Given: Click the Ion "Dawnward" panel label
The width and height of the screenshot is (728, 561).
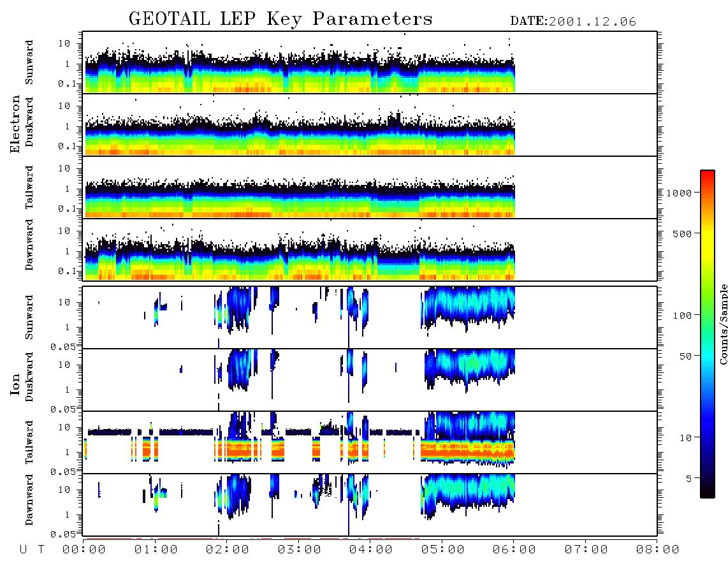Looking at the screenshot, I should coord(29,499).
